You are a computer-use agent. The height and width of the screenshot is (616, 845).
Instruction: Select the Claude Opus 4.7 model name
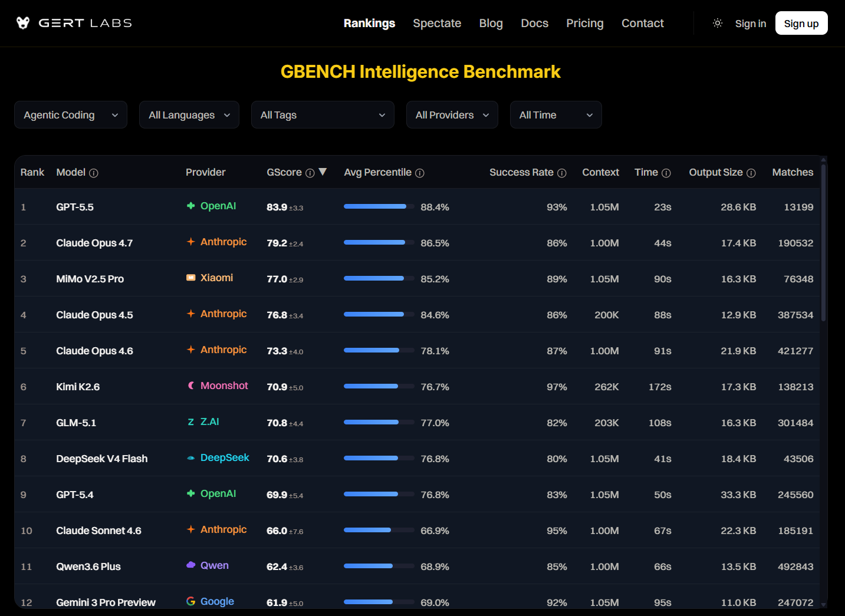pos(94,243)
